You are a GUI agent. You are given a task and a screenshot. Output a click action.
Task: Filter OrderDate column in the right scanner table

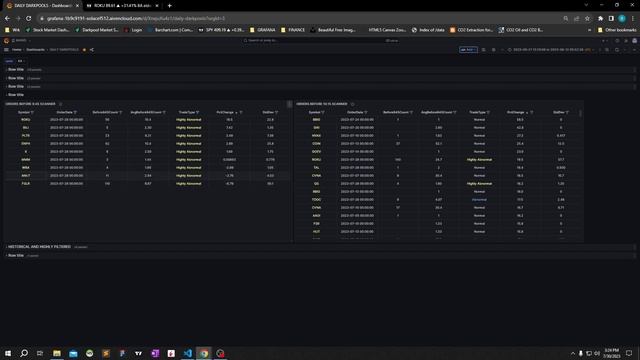(x=366, y=112)
